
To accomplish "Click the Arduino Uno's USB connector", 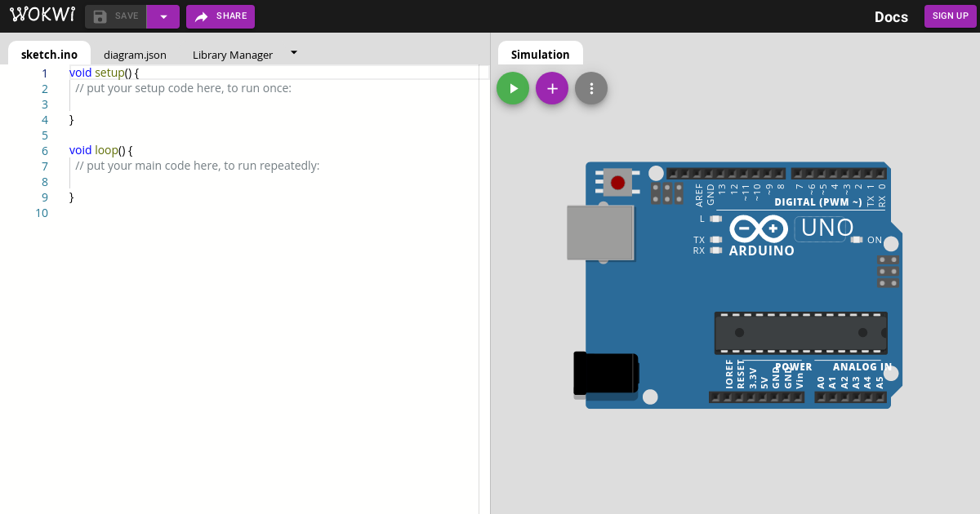I will pyautogui.click(x=600, y=233).
